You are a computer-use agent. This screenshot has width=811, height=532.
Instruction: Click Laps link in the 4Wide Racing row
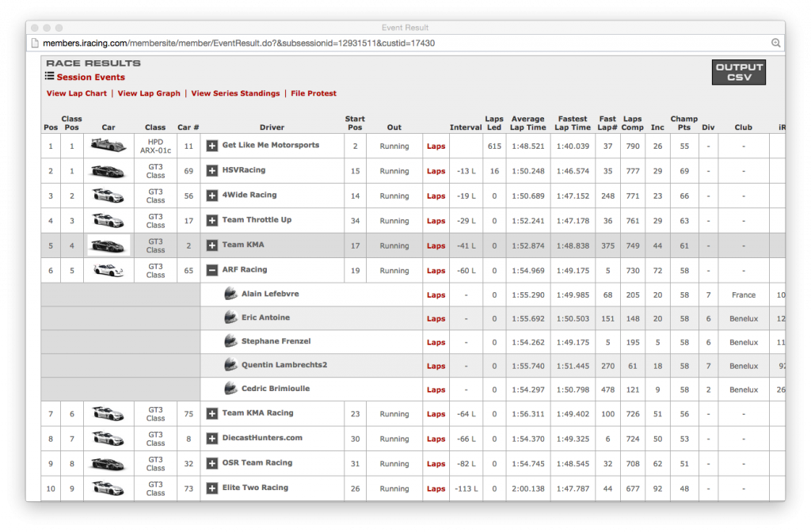(x=436, y=196)
